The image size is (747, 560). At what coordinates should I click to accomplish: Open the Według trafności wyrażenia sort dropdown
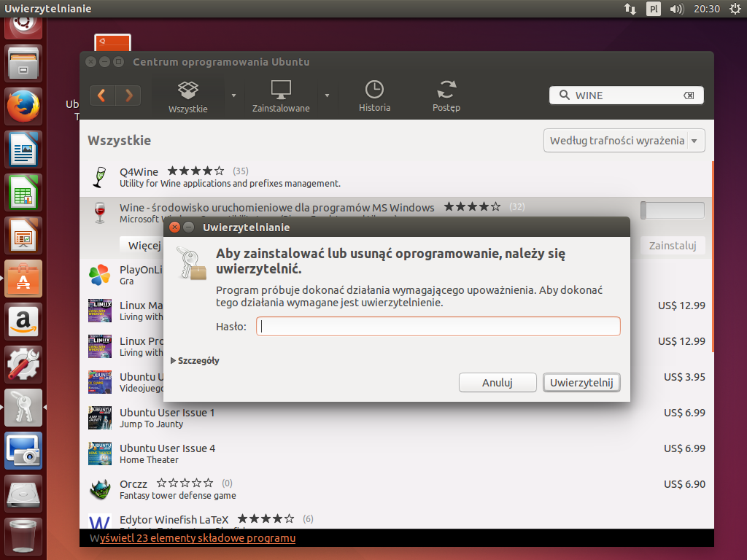click(x=624, y=141)
